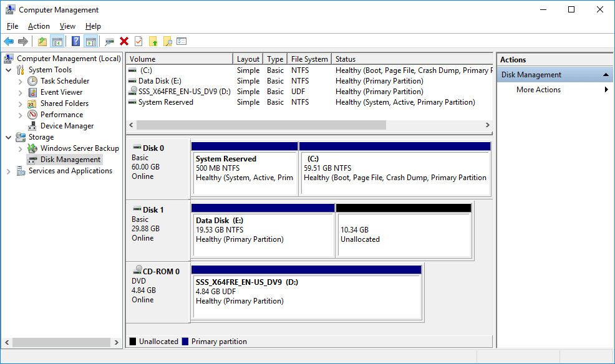This screenshot has width=615, height=364.
Task: Open the Action menu
Action: coord(39,26)
